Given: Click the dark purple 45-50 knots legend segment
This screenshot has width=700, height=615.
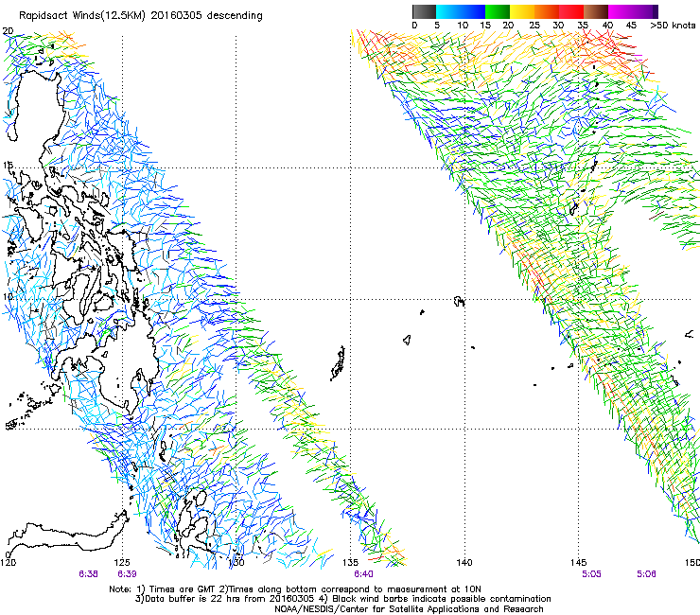Looking at the screenshot, I should 645,11.
